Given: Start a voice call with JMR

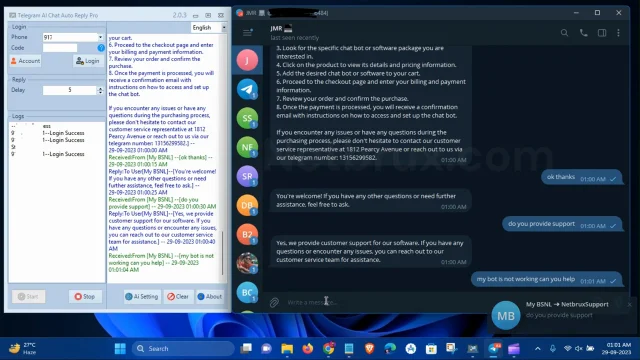Looking at the screenshot, I should pyautogui.click(x=584, y=33).
